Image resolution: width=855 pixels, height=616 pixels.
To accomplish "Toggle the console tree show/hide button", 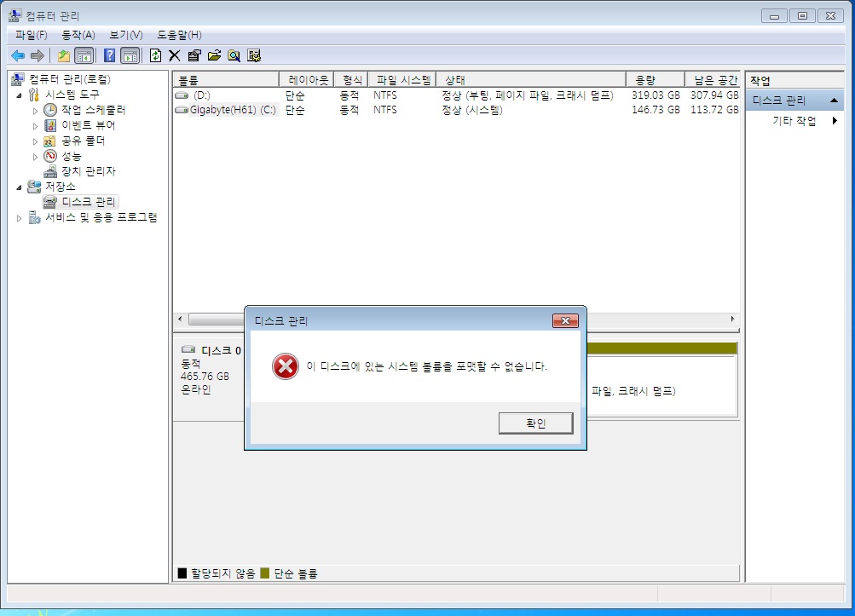I will [84, 56].
